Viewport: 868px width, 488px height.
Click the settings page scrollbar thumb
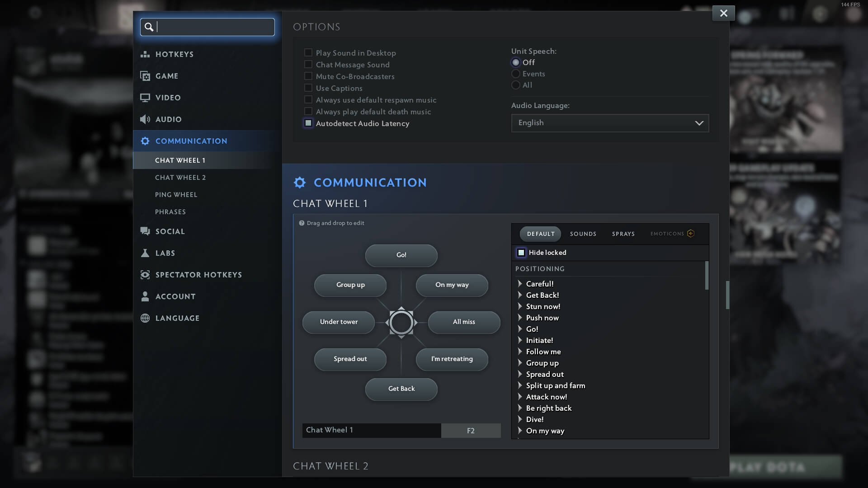pos(727,295)
